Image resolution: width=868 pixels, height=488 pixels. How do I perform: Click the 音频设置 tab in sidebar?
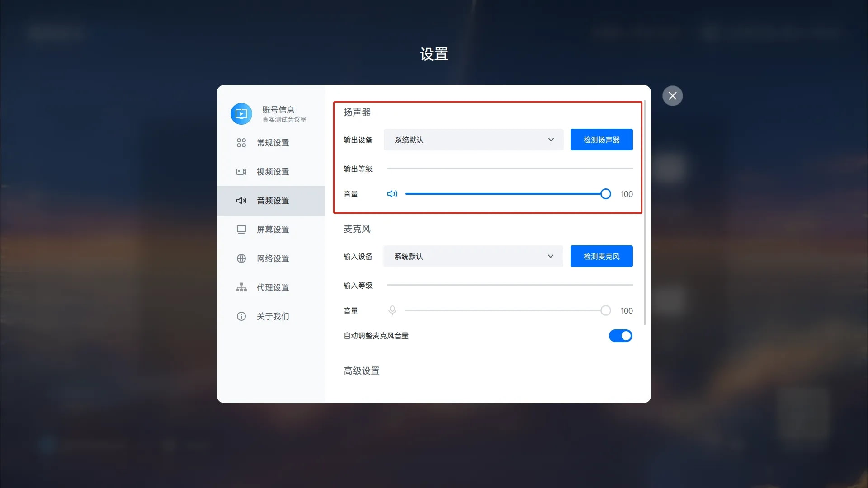[x=273, y=200]
